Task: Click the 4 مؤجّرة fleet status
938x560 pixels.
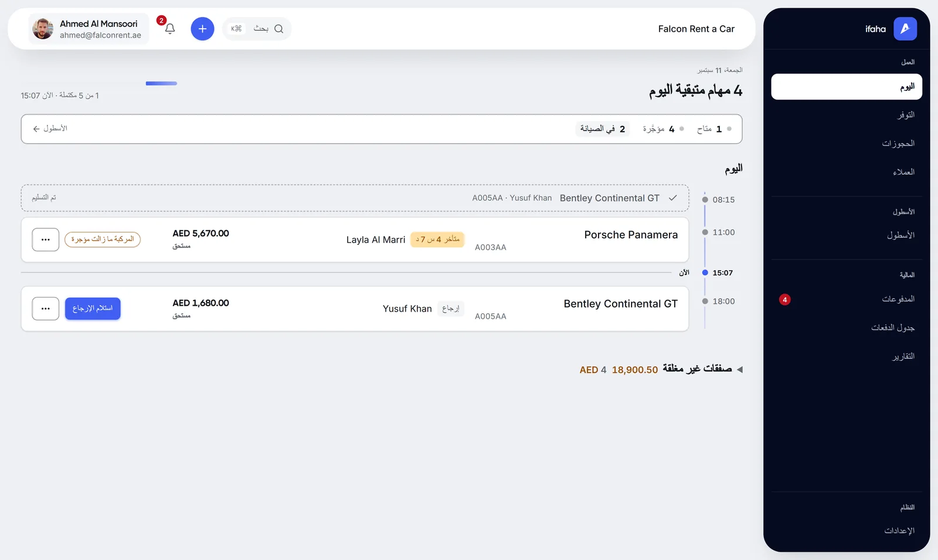Action: [663, 129]
